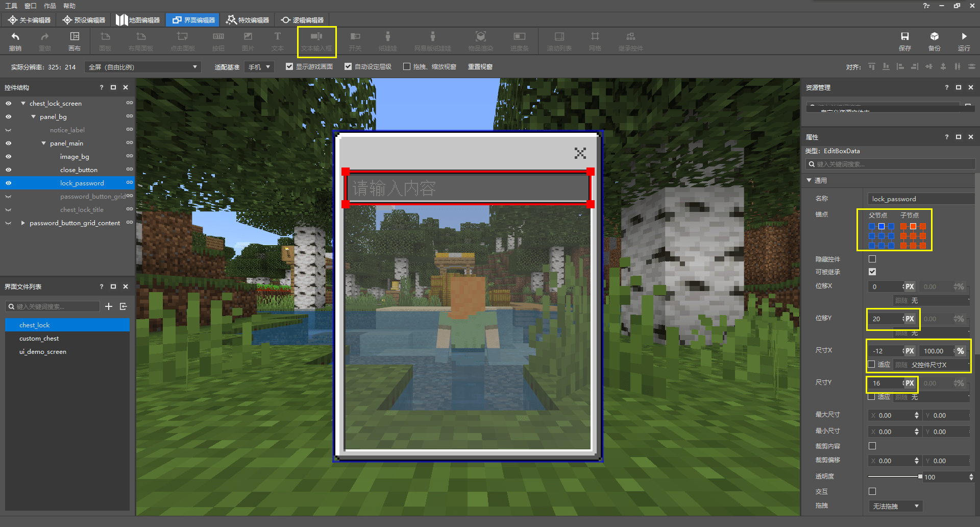The image size is (980, 527).
Task: Check the 隐藏控件 checkbox
Action: pyautogui.click(x=872, y=259)
